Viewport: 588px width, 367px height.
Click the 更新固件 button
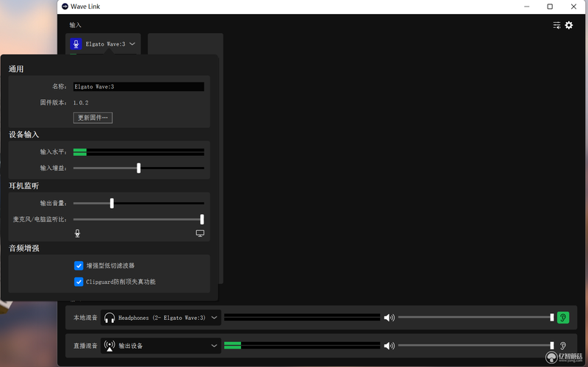[93, 118]
